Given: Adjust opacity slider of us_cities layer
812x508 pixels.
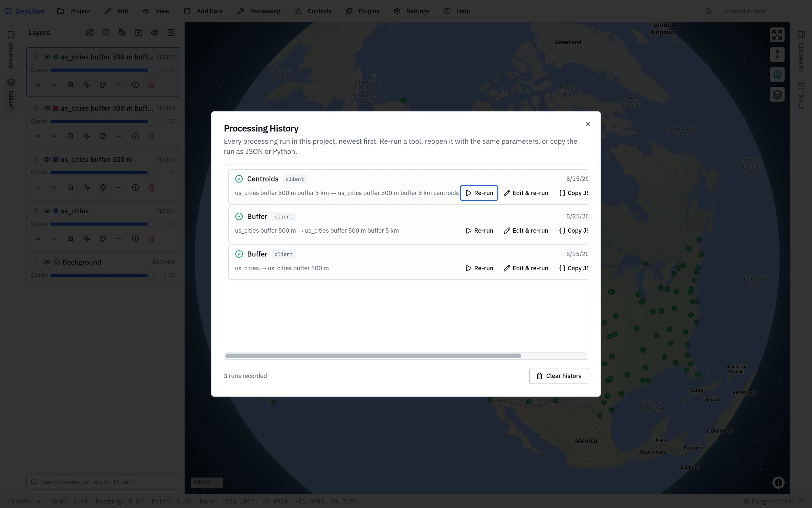Looking at the screenshot, I should pyautogui.click(x=103, y=224).
